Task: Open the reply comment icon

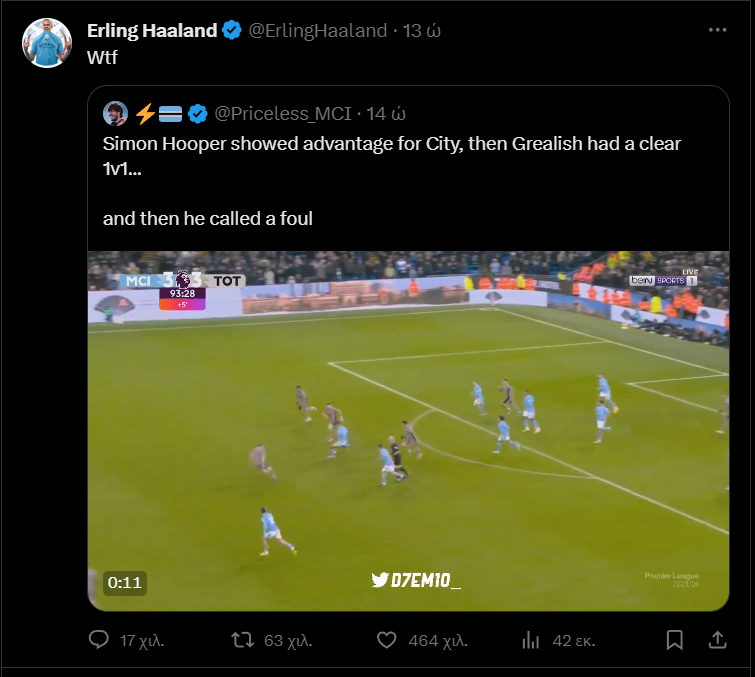Action: [99, 640]
